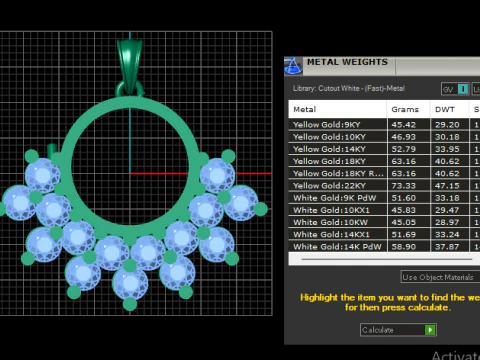Select the Yellow Gold:14KY row

click(x=384, y=149)
